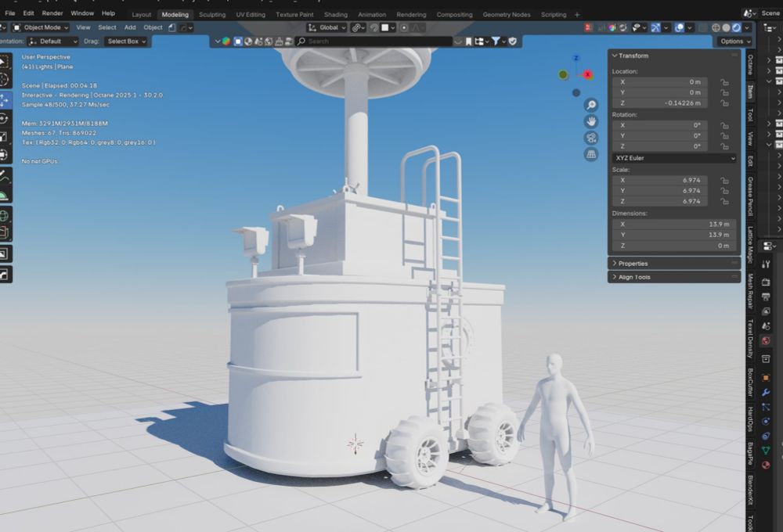The height and width of the screenshot is (532, 783).
Task: Switch perspective/orthographic with the grid gizmo
Action: tap(591, 154)
